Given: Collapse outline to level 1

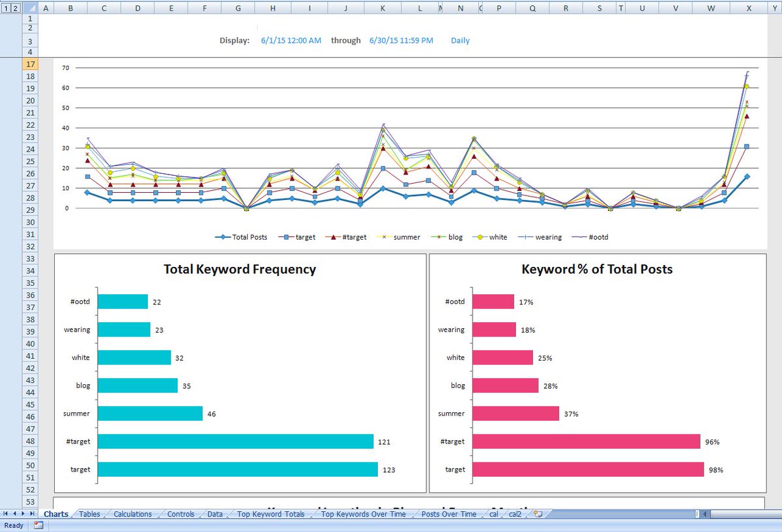Looking at the screenshot, I should tap(6, 8).
